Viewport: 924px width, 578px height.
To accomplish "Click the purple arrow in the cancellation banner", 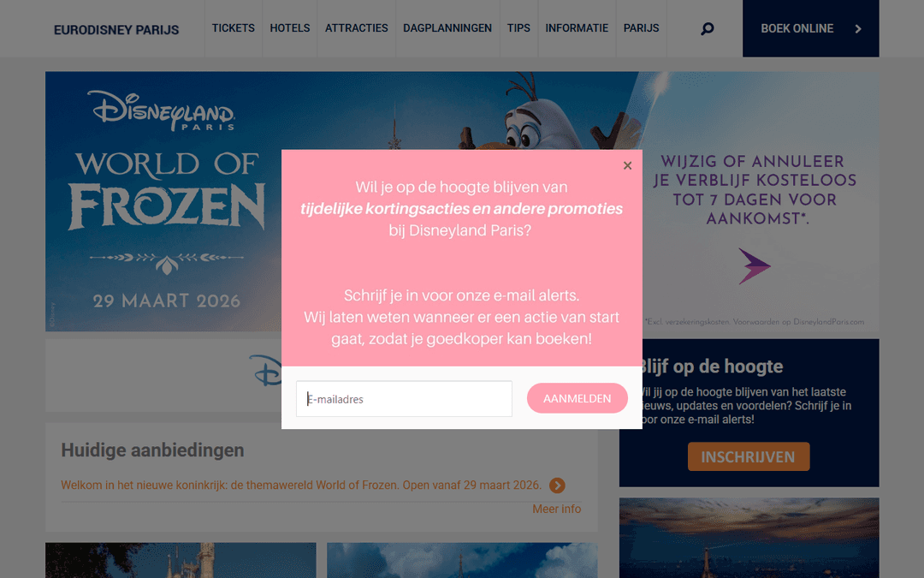I will 755,266.
